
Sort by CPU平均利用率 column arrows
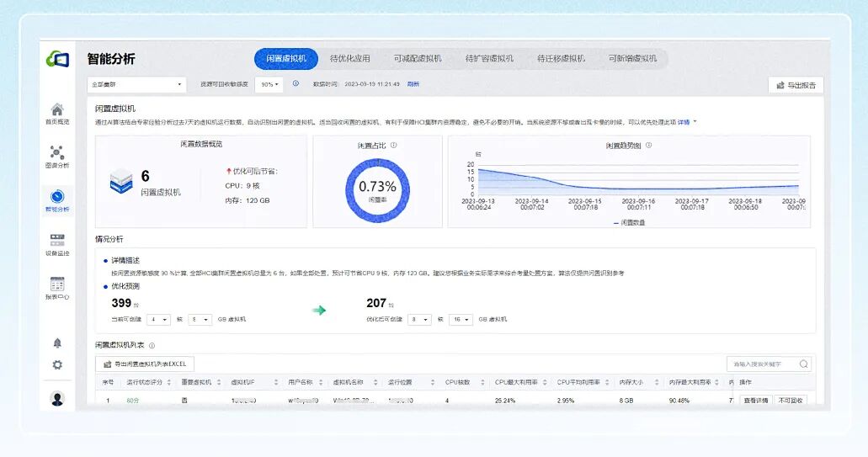[x=607, y=382]
